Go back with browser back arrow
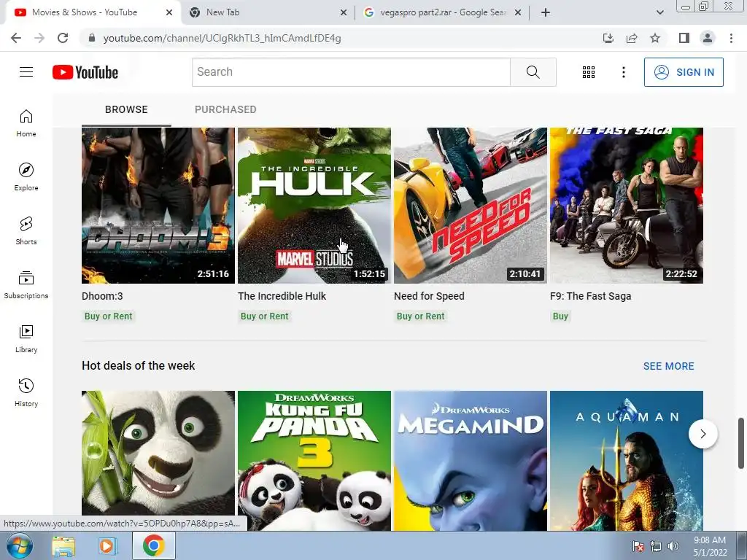 [16, 38]
